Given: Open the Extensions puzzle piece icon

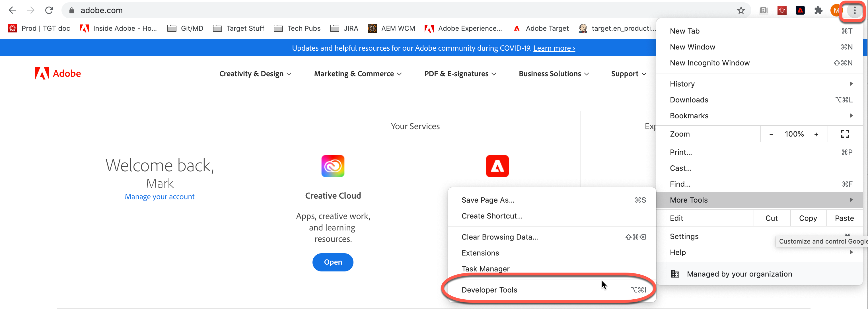Looking at the screenshot, I should 818,11.
